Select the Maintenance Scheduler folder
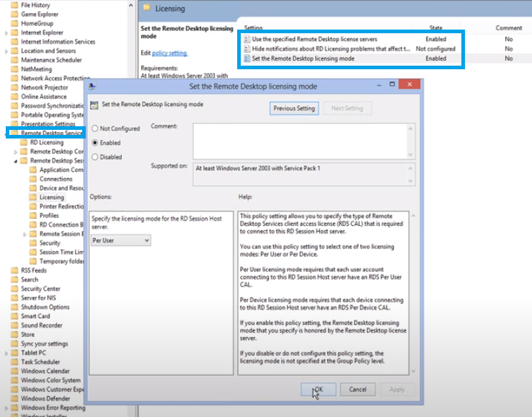 (x=51, y=60)
